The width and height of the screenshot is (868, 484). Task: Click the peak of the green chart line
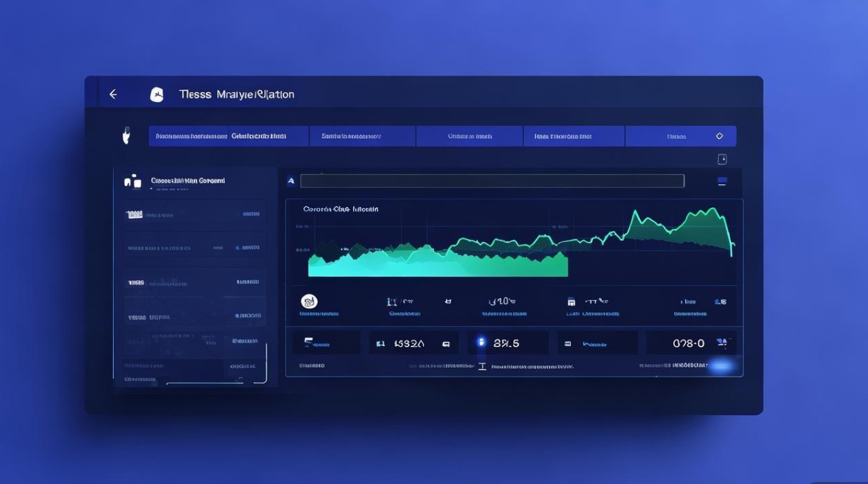pyautogui.click(x=714, y=210)
